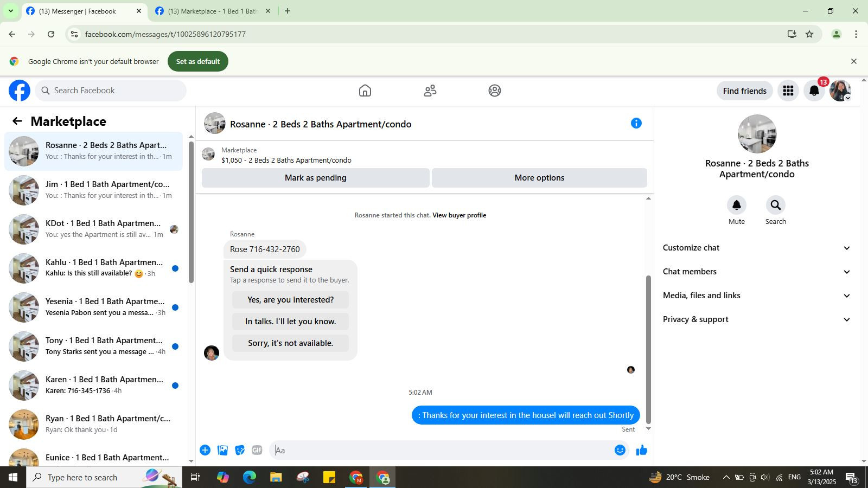Choose a GIF in composer
The image size is (868, 488).
257,450
